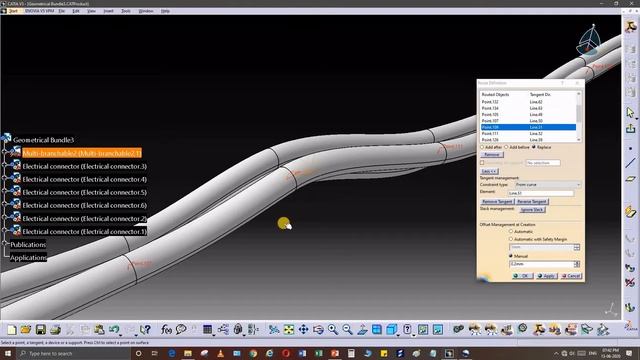Open the ENOVIA V5 VPM menu
This screenshot has width=640, height=360.
tap(39, 11)
